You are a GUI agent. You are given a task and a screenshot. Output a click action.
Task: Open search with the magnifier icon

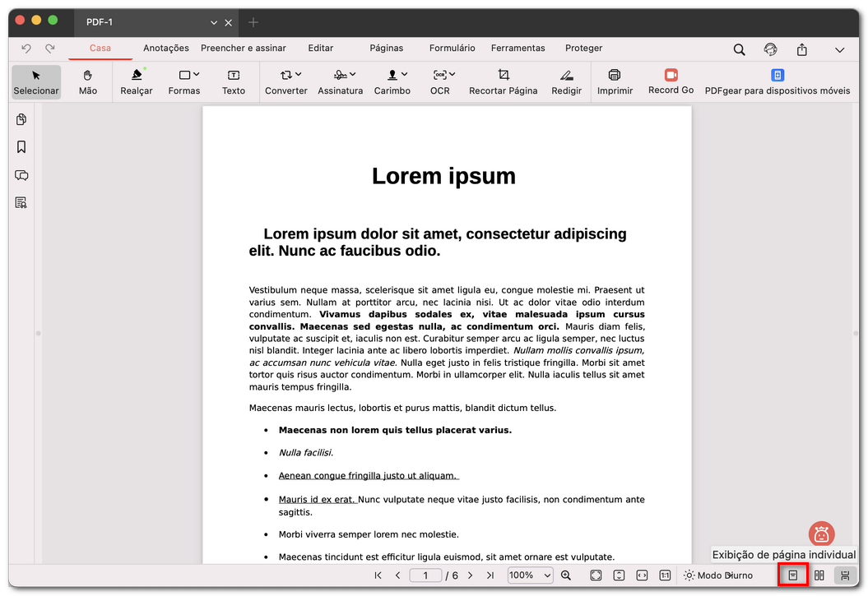pyautogui.click(x=739, y=49)
